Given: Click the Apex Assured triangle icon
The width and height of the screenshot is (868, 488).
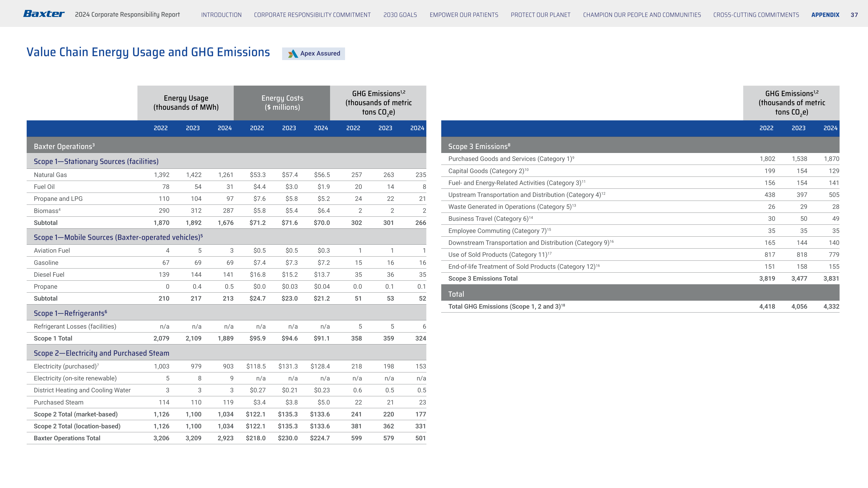Looking at the screenshot, I should click(x=293, y=54).
